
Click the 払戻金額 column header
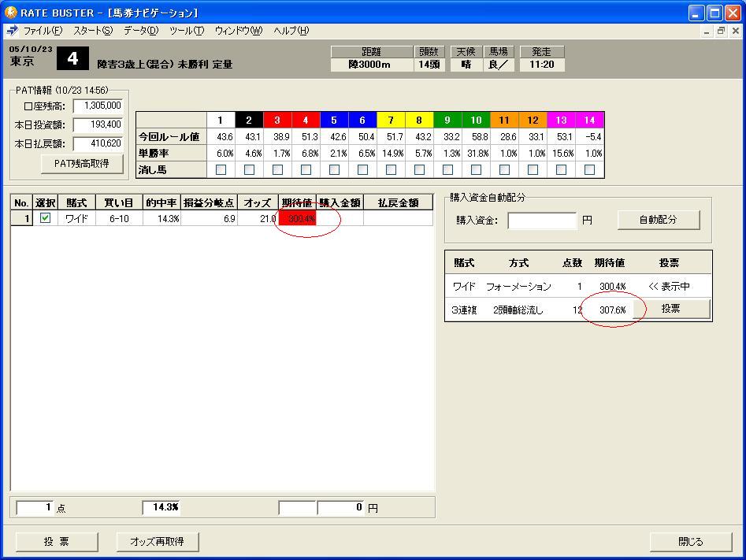click(x=399, y=202)
